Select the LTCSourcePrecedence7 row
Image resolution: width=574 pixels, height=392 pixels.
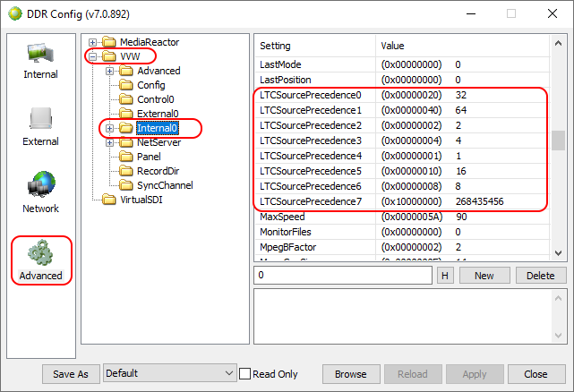(x=402, y=201)
